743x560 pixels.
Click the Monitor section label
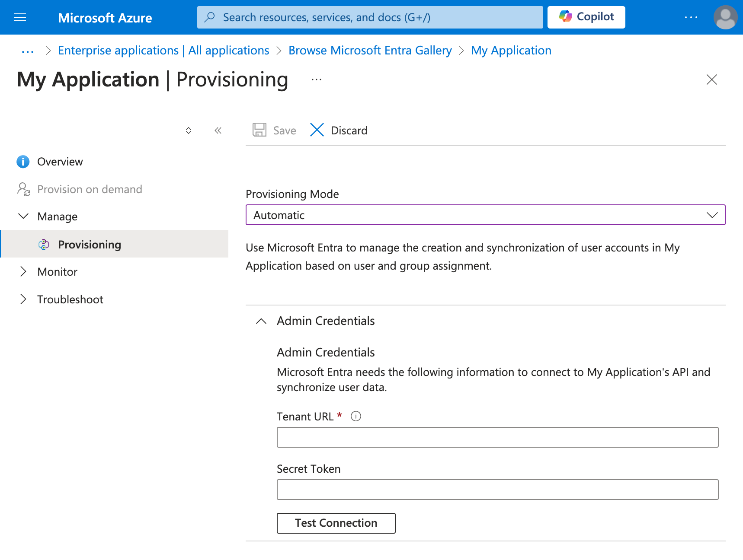pyautogui.click(x=58, y=272)
